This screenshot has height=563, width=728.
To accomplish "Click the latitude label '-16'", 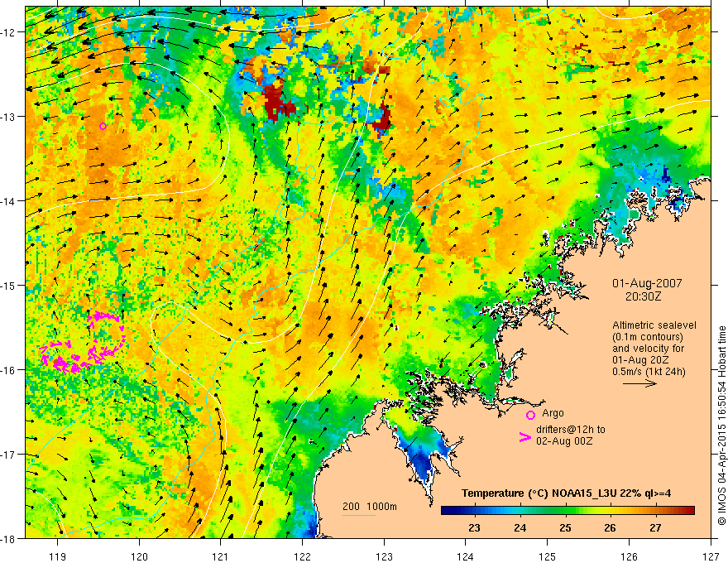I will pyautogui.click(x=9, y=370).
